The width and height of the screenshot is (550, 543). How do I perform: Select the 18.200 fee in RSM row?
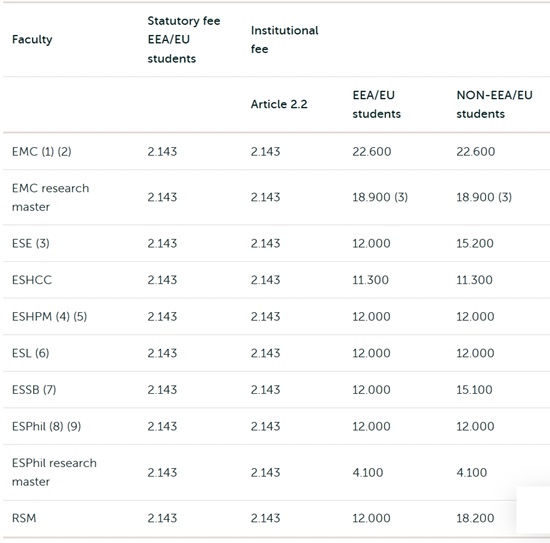475,518
